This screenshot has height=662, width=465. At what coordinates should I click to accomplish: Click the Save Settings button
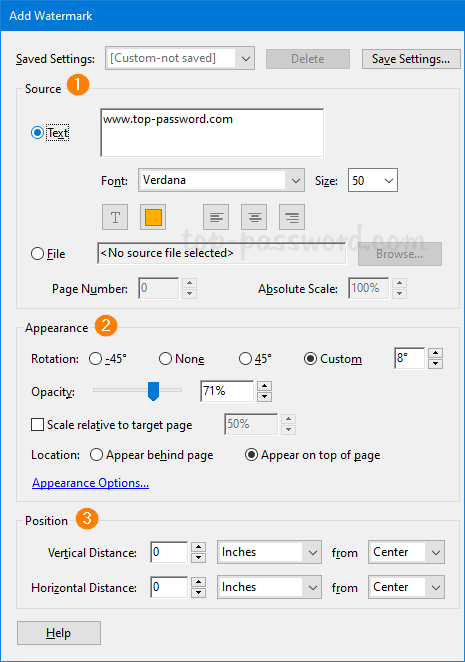point(411,59)
